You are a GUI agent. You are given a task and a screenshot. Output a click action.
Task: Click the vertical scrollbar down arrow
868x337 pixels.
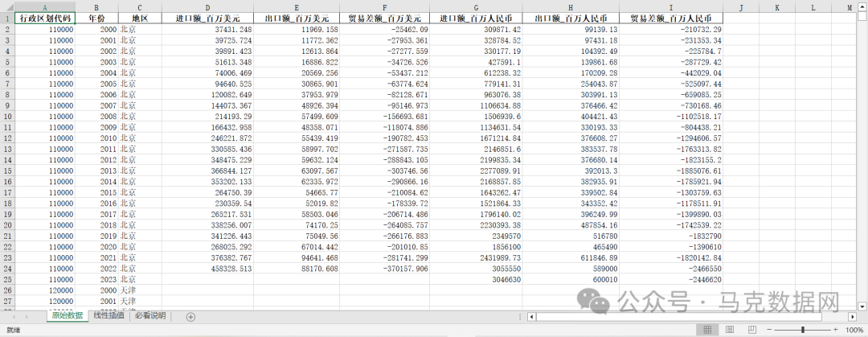[862, 306]
